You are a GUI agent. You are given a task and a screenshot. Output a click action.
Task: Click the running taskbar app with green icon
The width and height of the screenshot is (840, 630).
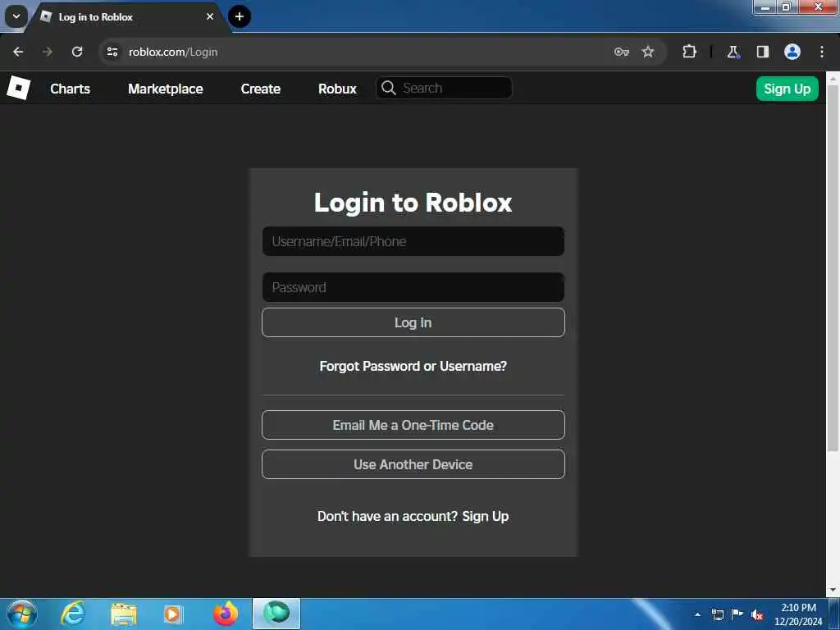coord(276,614)
